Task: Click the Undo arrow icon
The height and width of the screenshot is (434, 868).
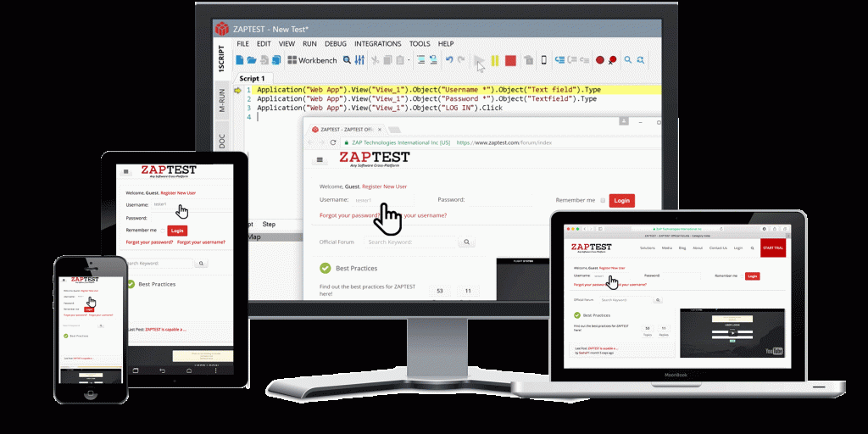Action: pos(449,60)
